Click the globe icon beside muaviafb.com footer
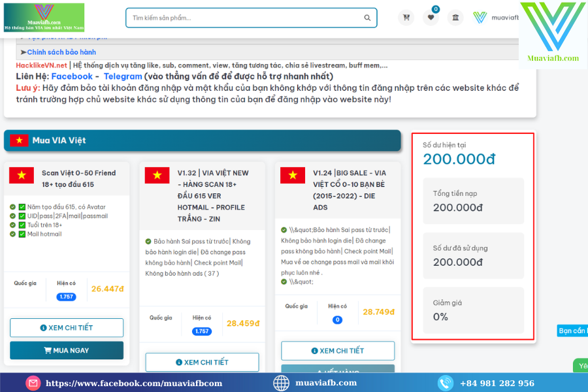Viewport: 588px width, 392px height. pyautogui.click(x=281, y=383)
